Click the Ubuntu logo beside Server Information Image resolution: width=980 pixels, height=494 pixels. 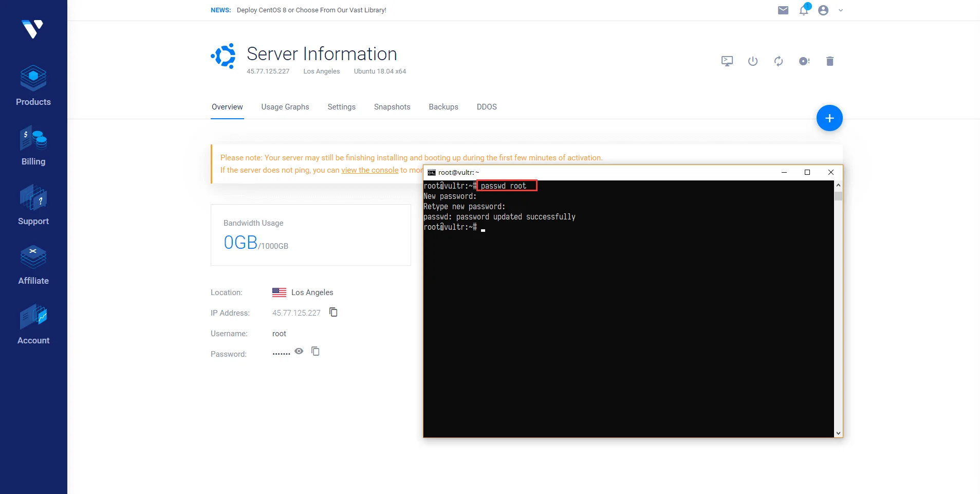coord(224,56)
